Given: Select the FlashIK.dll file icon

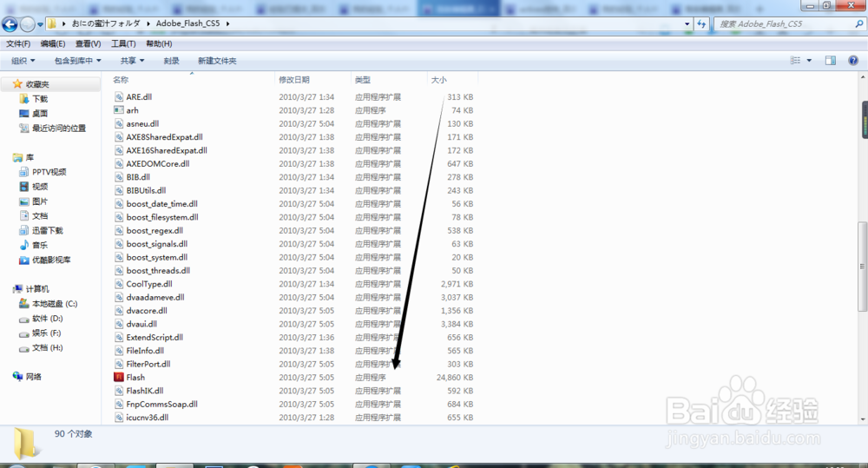Looking at the screenshot, I should [x=118, y=391].
